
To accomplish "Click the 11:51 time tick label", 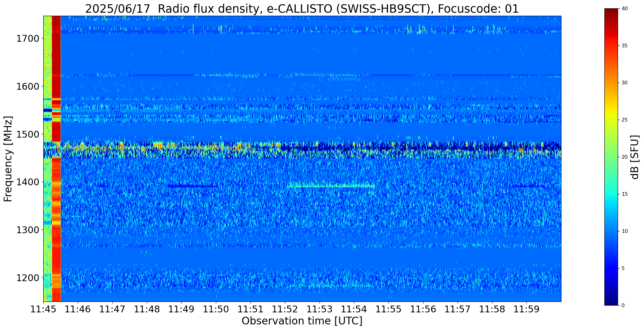I will pyautogui.click(x=251, y=309).
